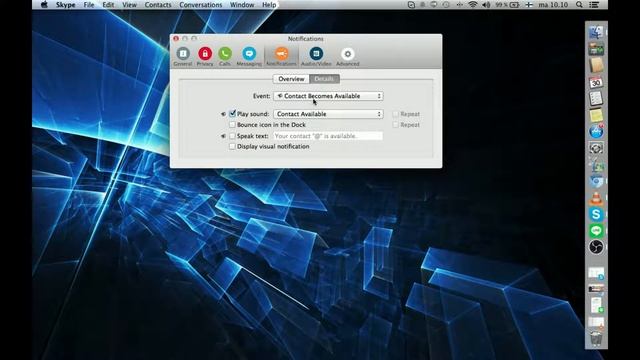Click the Finnish flag input menu
This screenshot has height=360, width=640.
[529, 5]
